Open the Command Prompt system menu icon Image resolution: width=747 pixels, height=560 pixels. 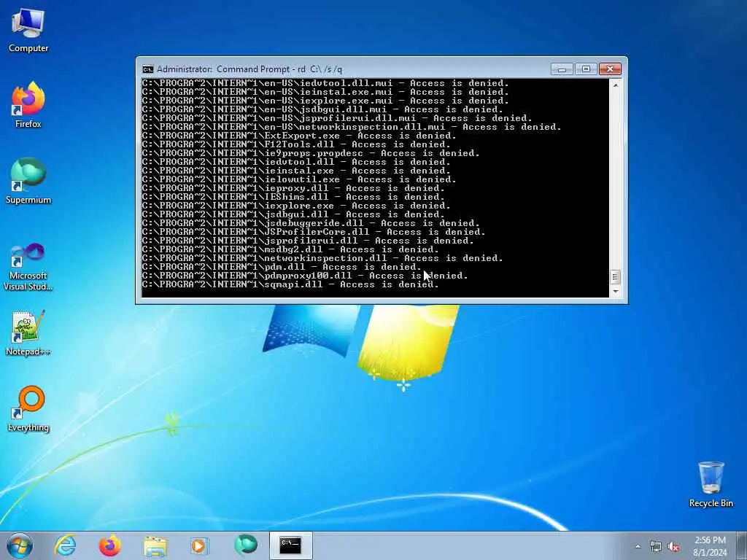[x=147, y=69]
